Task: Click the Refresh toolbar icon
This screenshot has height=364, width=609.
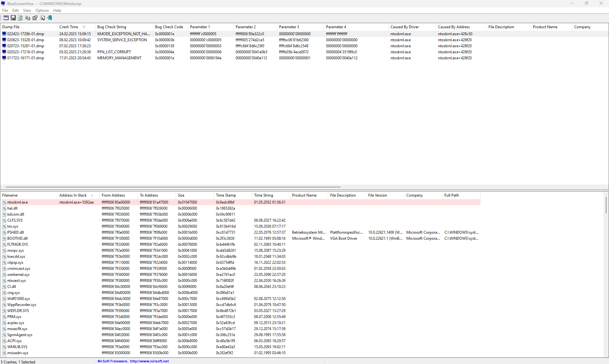Action: click(x=20, y=18)
